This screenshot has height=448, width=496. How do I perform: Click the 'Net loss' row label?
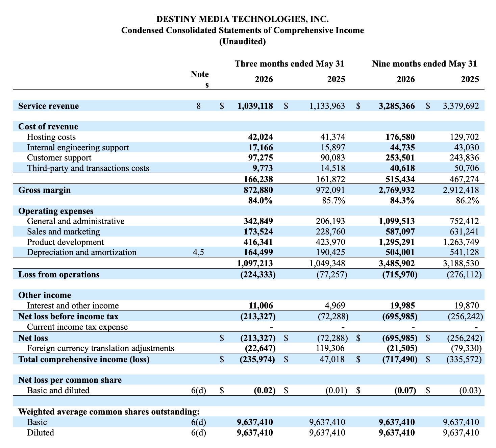coord(33,338)
